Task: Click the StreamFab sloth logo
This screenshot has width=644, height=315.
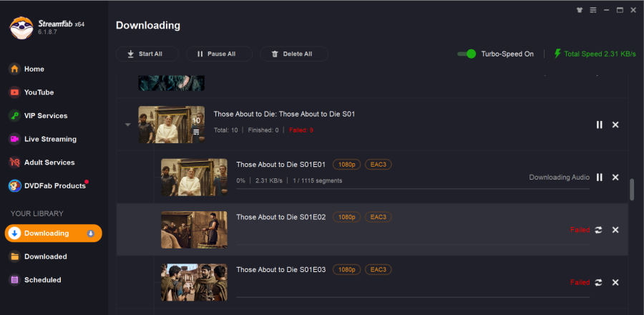Action: [21, 28]
